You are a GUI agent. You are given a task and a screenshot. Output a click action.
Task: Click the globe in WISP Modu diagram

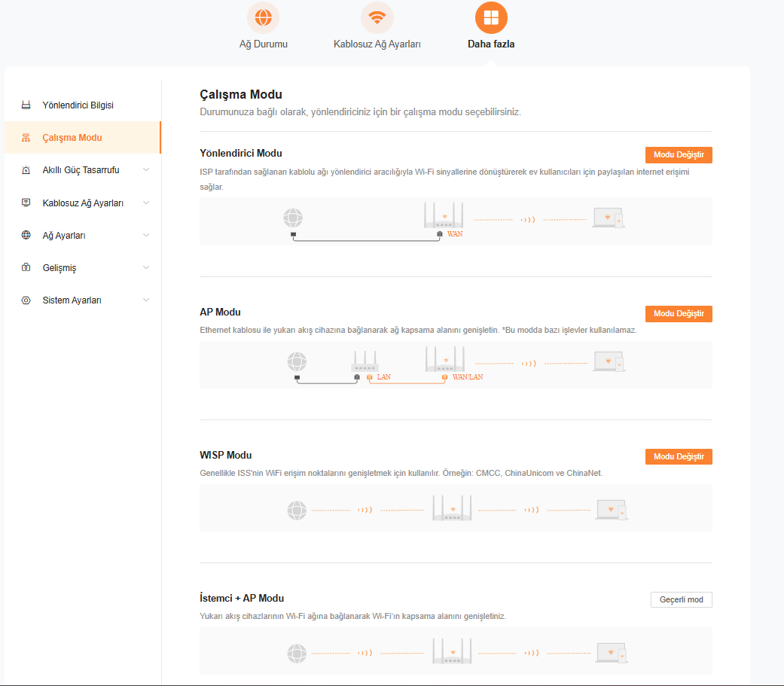coord(297,510)
